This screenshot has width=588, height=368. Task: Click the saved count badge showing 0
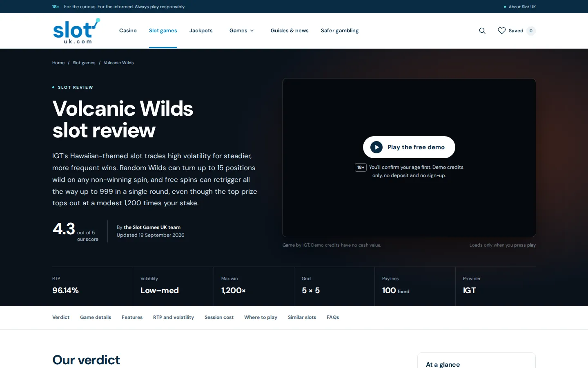(x=531, y=31)
